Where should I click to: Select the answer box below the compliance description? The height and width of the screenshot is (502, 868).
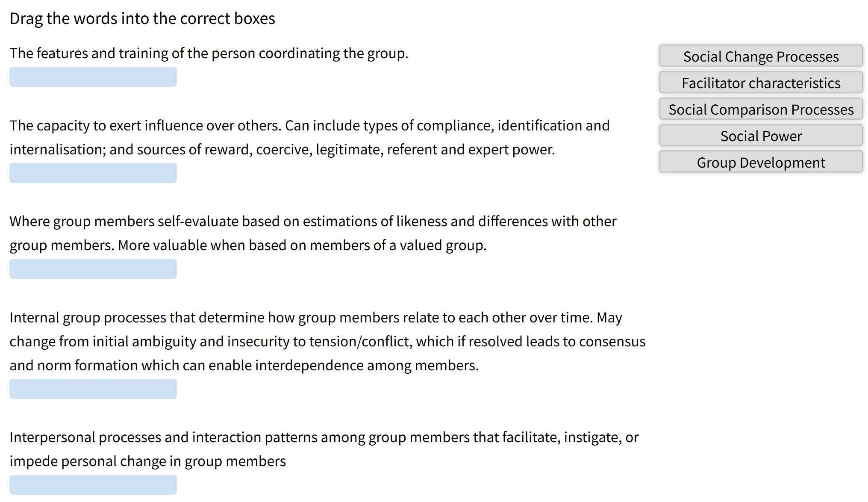(x=93, y=173)
